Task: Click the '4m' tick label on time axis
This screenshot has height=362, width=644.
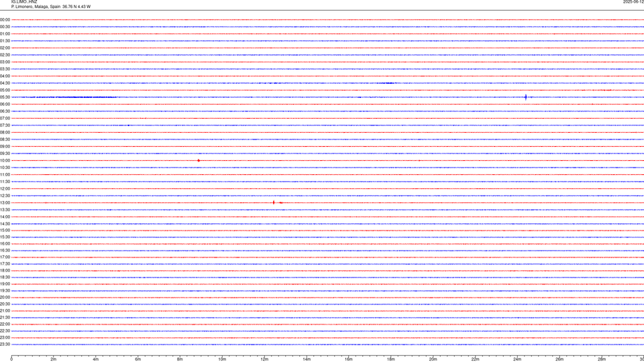Action: click(x=96, y=359)
